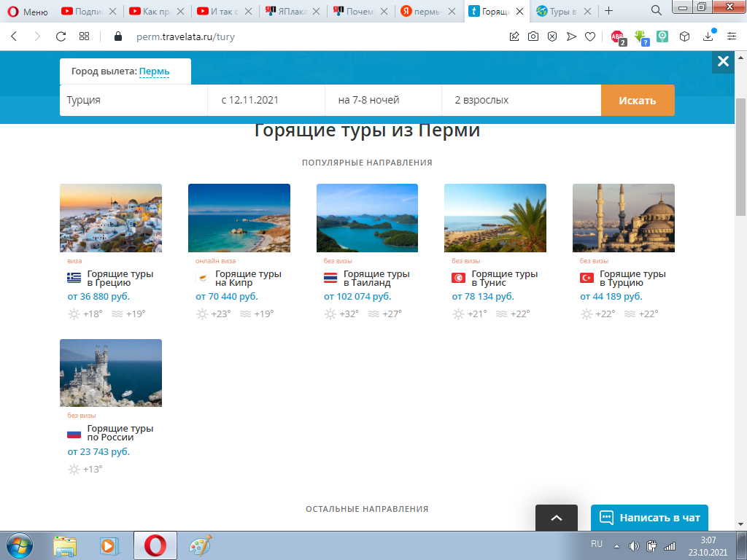Go back with the browser back arrow
The image size is (747, 560).
tap(14, 36)
